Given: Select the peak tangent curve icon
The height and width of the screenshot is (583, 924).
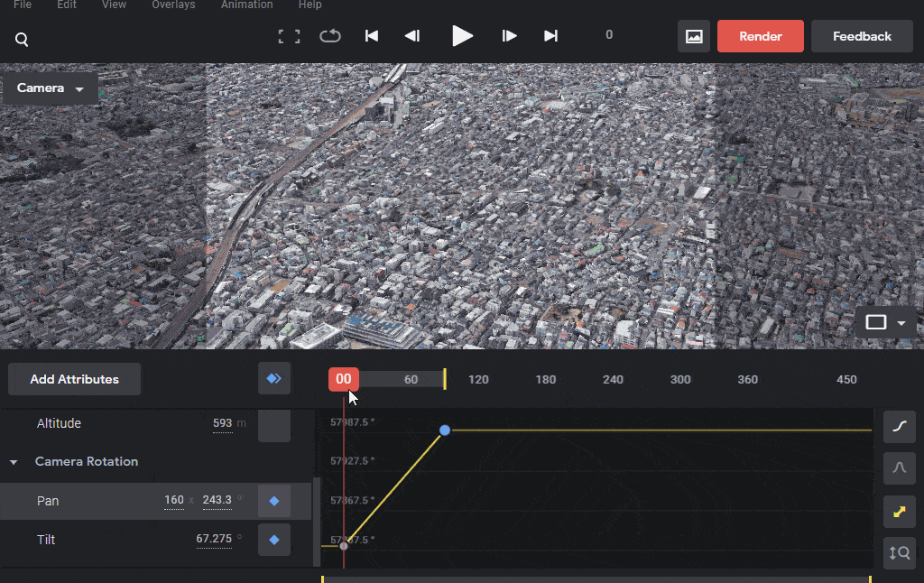Looking at the screenshot, I should tap(900, 468).
